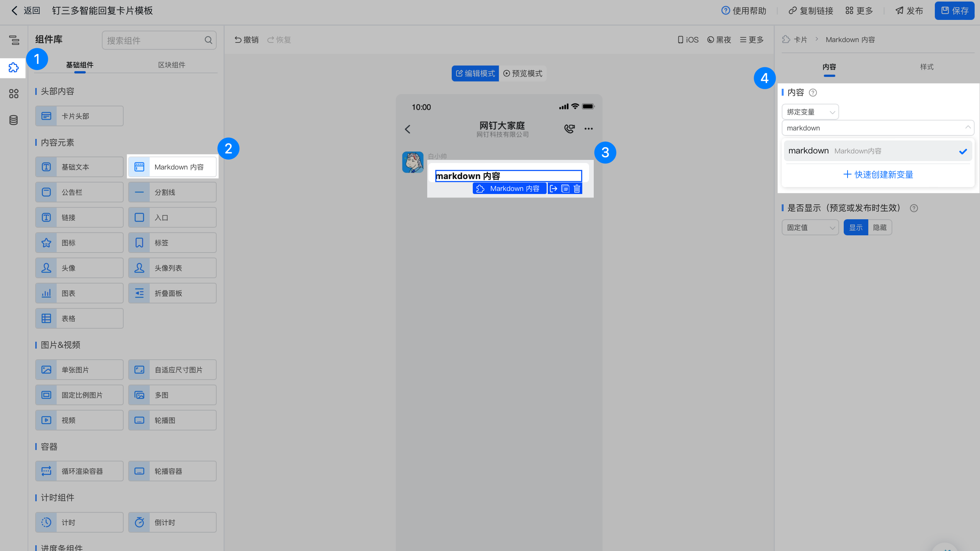Click help icon next to 内容 label
Viewport: 980px width, 551px height.
pos(813,93)
